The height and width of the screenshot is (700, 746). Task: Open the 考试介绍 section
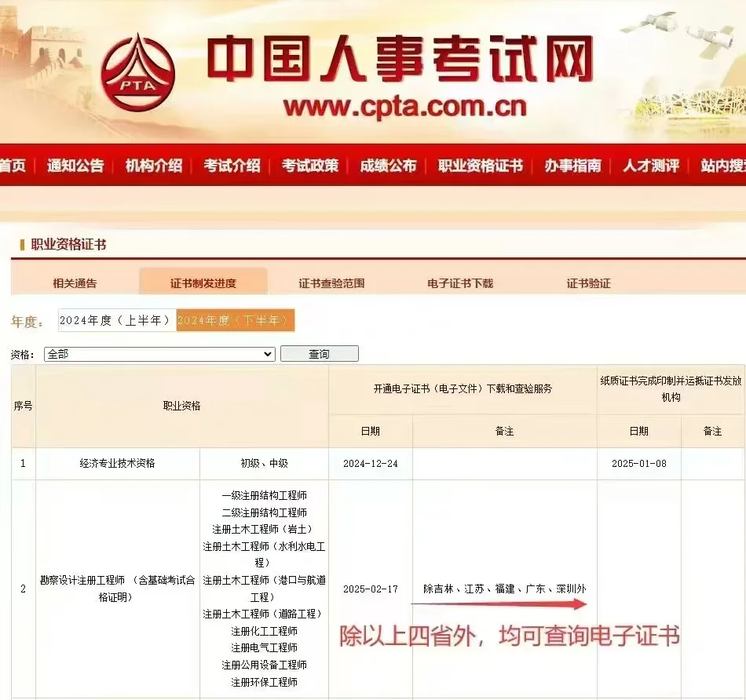click(232, 166)
